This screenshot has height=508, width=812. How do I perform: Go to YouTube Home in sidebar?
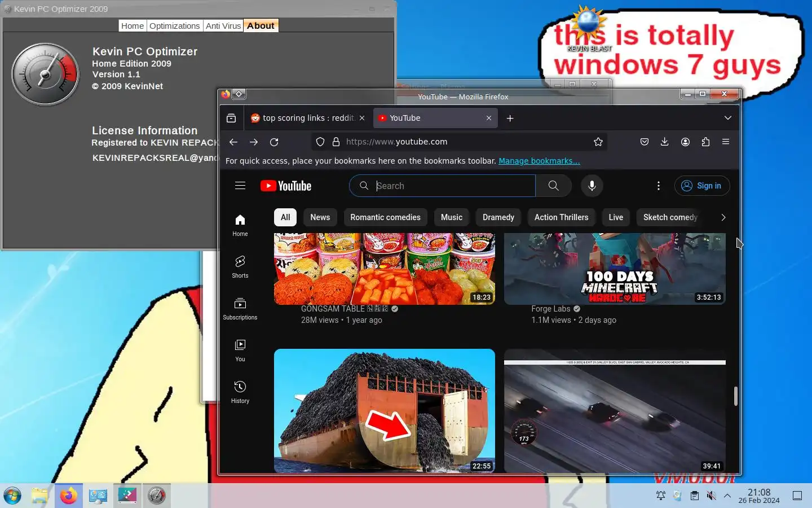point(240,225)
